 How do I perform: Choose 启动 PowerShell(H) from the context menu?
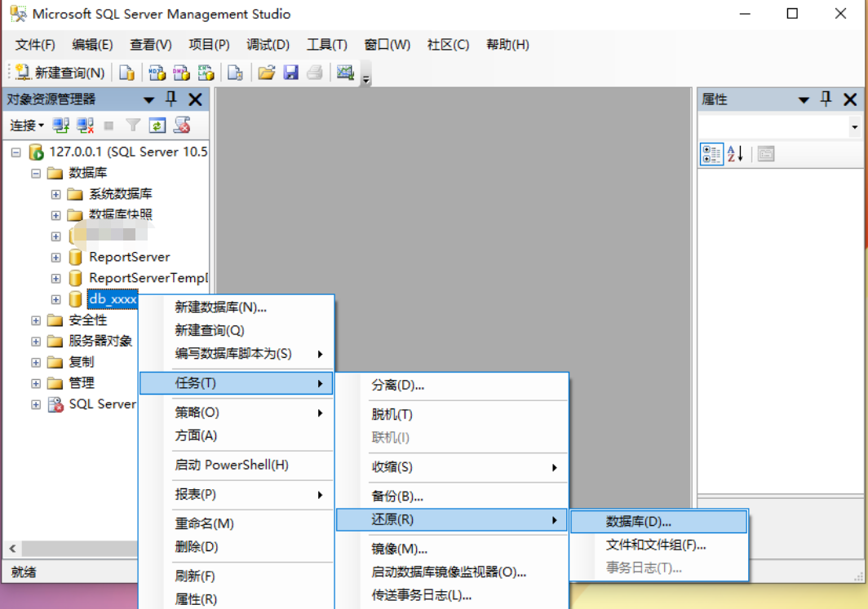point(237,466)
